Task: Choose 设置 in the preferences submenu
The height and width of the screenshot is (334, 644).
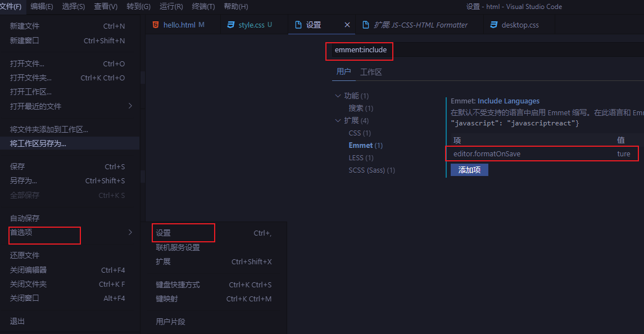Action: tap(214, 233)
